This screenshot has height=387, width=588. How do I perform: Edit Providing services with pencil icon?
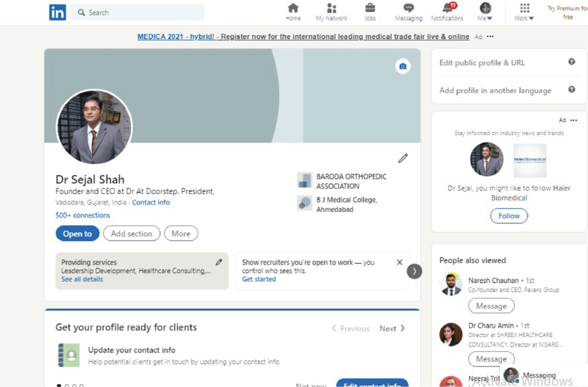(x=219, y=262)
